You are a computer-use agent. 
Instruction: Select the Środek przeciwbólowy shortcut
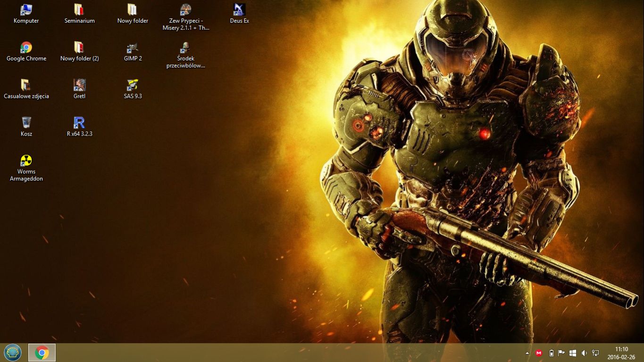coord(186,55)
